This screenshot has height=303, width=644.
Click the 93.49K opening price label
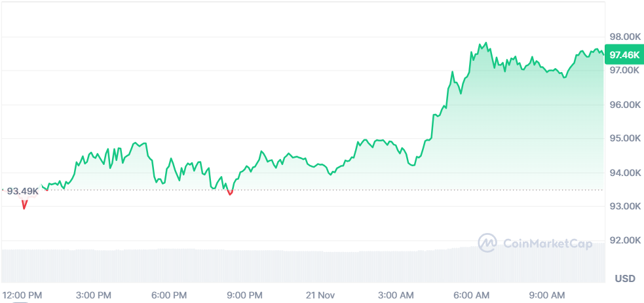pyautogui.click(x=22, y=191)
